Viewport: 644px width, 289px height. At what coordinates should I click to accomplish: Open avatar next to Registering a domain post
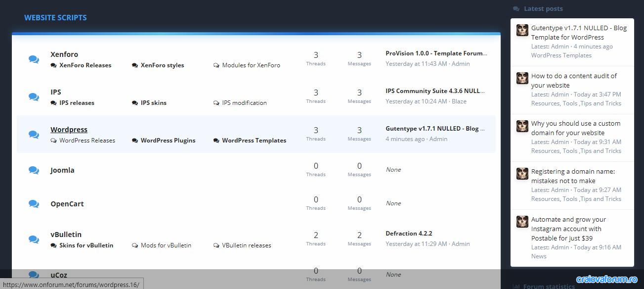click(522, 174)
